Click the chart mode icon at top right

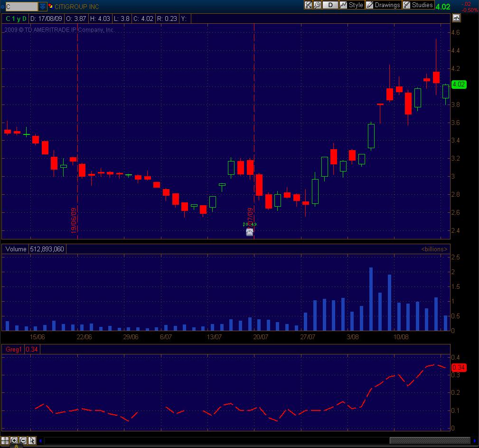456,18
